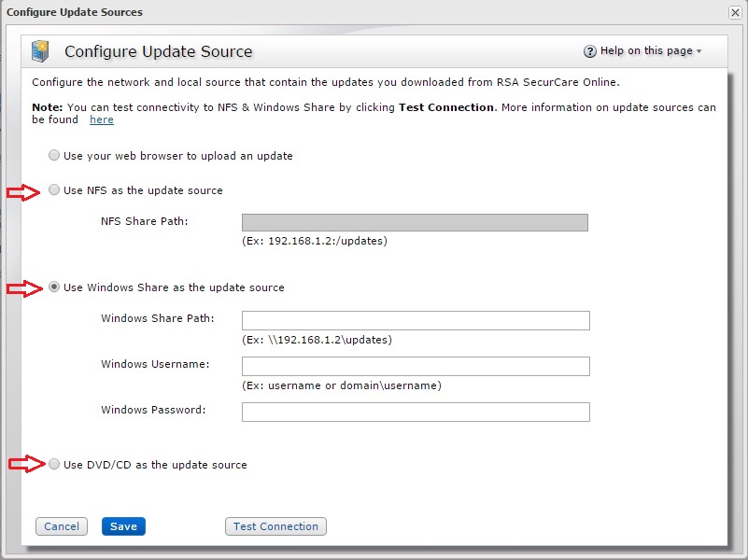Click the Windows Share Path example text
The width and height of the screenshot is (748, 560).
click(313, 339)
